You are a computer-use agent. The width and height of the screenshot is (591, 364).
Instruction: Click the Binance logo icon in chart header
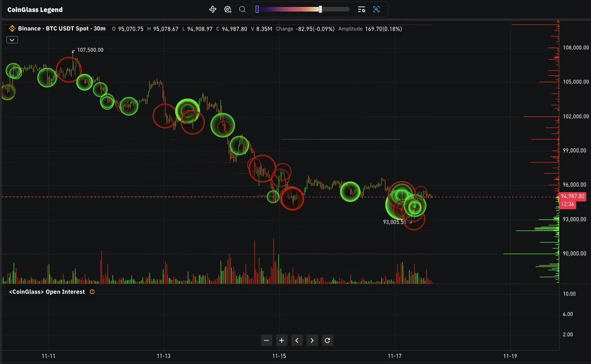11,29
